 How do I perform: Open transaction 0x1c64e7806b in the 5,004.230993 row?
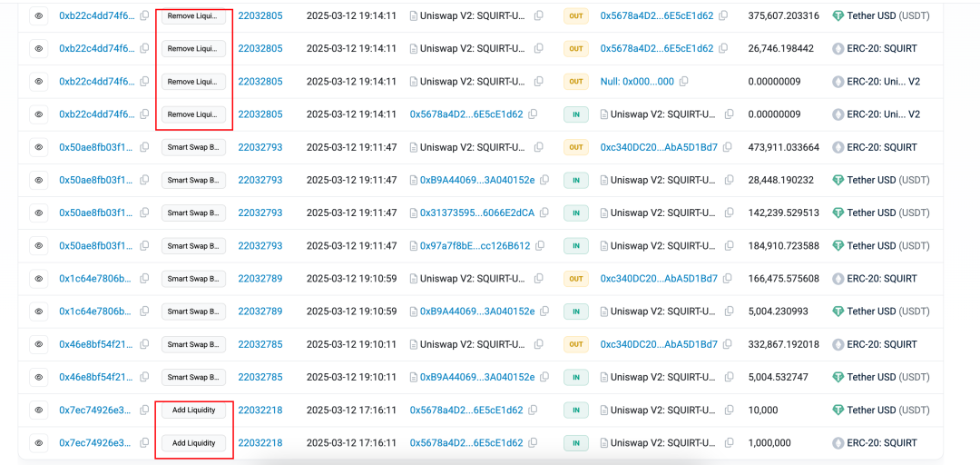(95, 312)
